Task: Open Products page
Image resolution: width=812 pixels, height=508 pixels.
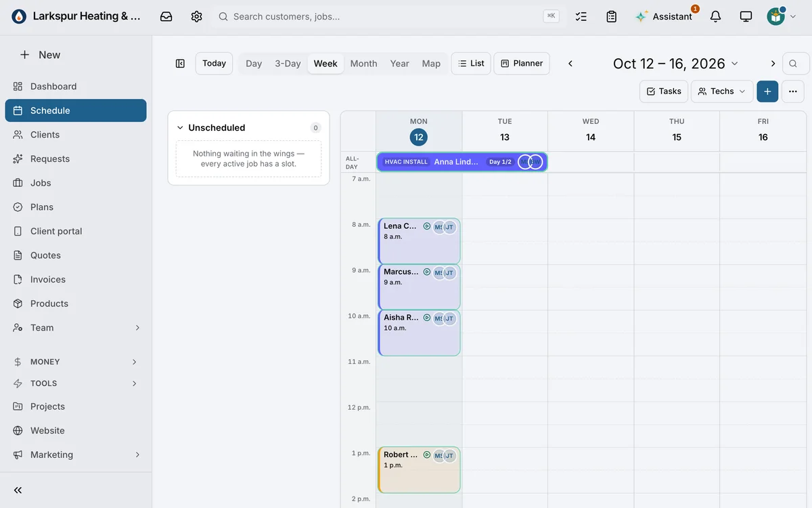Action: coord(76,303)
